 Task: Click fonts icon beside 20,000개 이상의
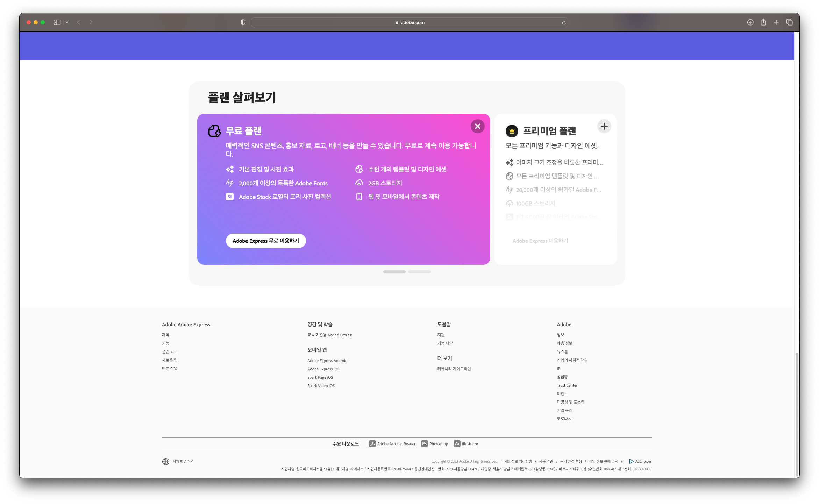click(x=510, y=190)
